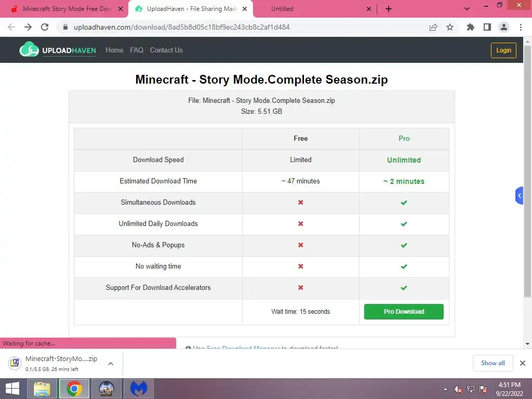This screenshot has width=532, height=399.
Task: Open the FAQ nav link
Action: coord(137,50)
